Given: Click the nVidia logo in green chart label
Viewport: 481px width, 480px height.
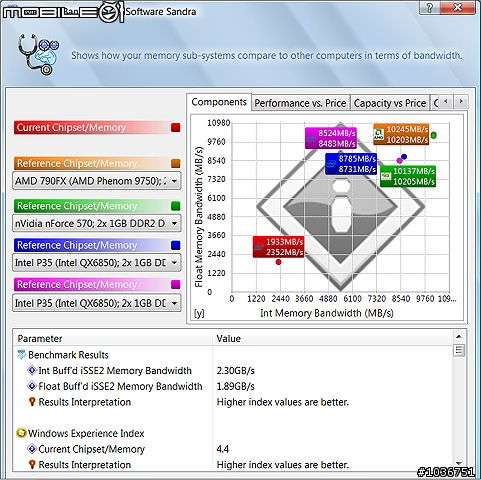Looking at the screenshot, I should click(386, 176).
